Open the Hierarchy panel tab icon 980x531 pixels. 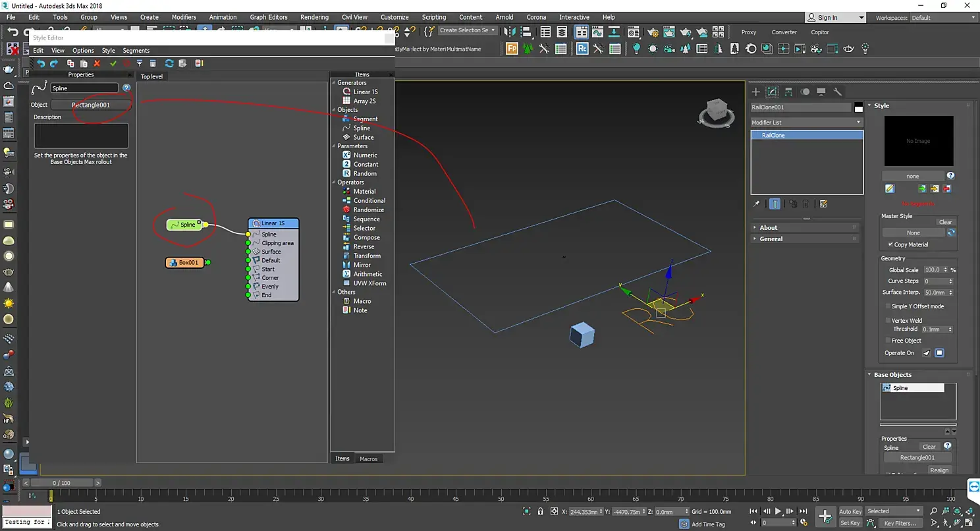pos(788,92)
